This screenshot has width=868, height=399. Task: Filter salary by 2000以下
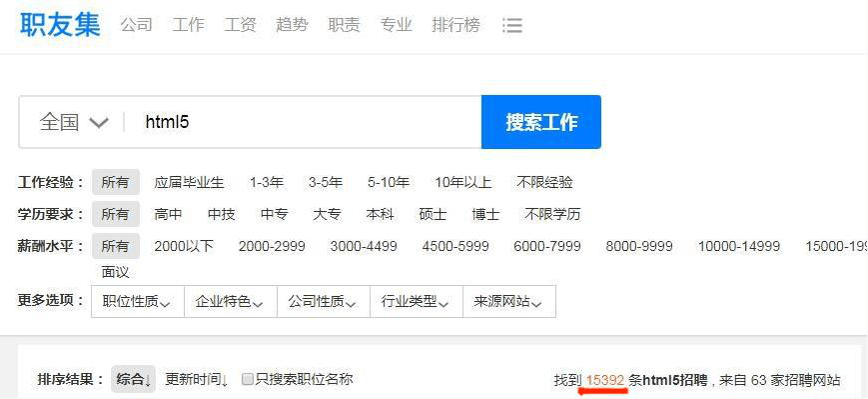(x=184, y=247)
